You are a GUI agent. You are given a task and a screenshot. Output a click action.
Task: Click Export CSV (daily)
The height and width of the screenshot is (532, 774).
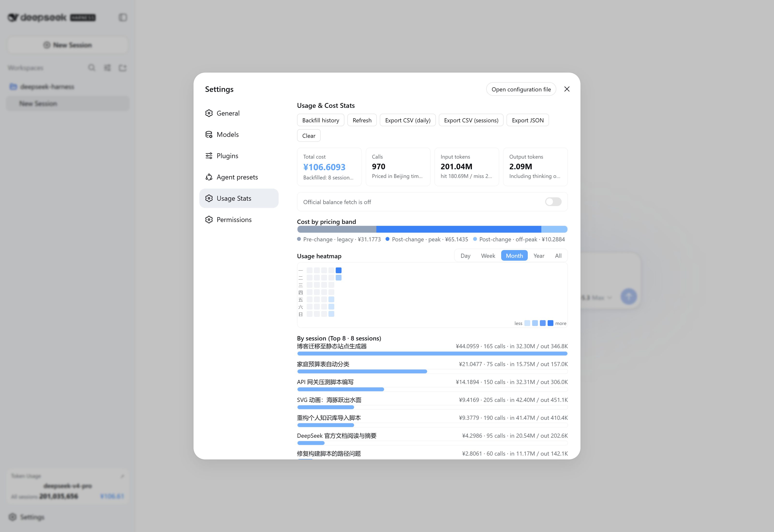[x=408, y=120]
